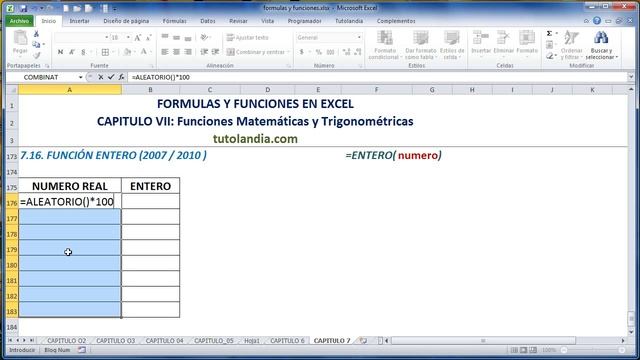
Task: Cancel the formula entry with the X icon
Action: click(x=100, y=77)
